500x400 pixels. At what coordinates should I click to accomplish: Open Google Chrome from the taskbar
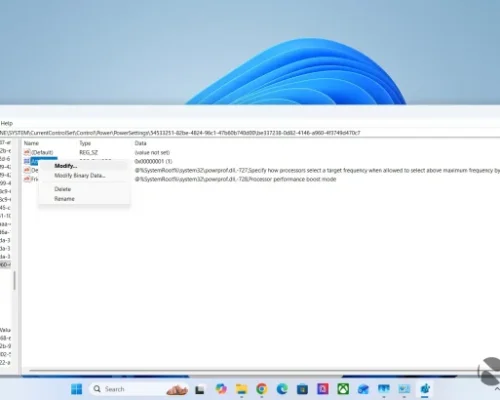pos(262,389)
